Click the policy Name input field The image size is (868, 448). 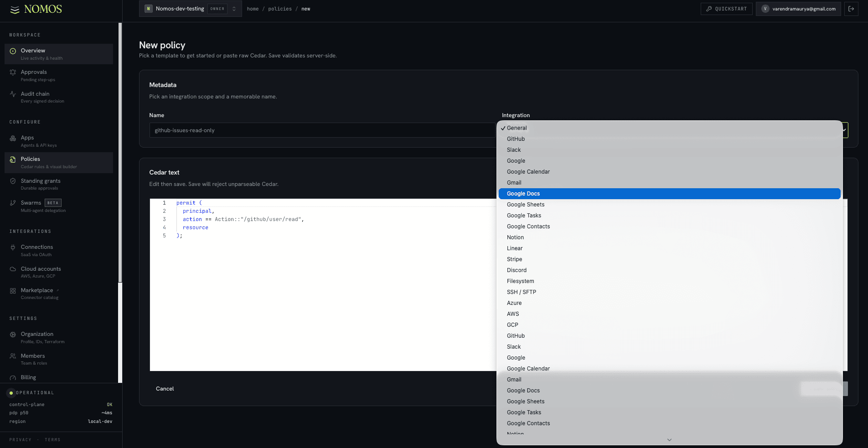pos(322,130)
